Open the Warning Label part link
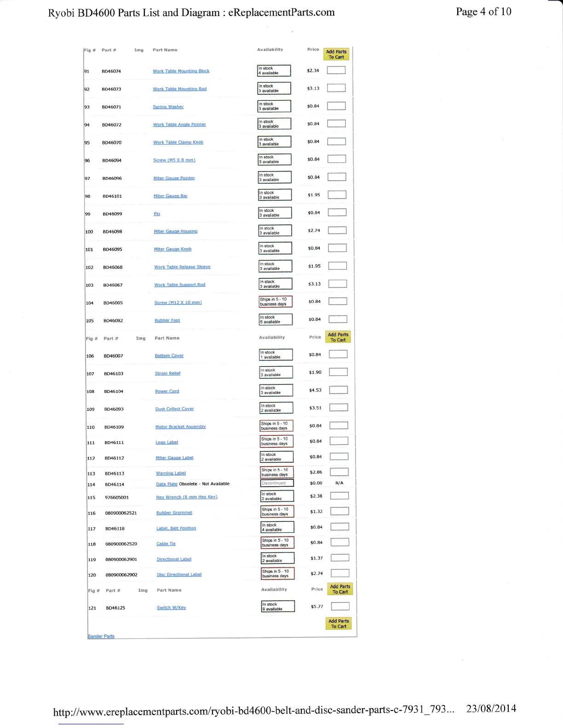This screenshot has width=563, height=728. pos(171,473)
